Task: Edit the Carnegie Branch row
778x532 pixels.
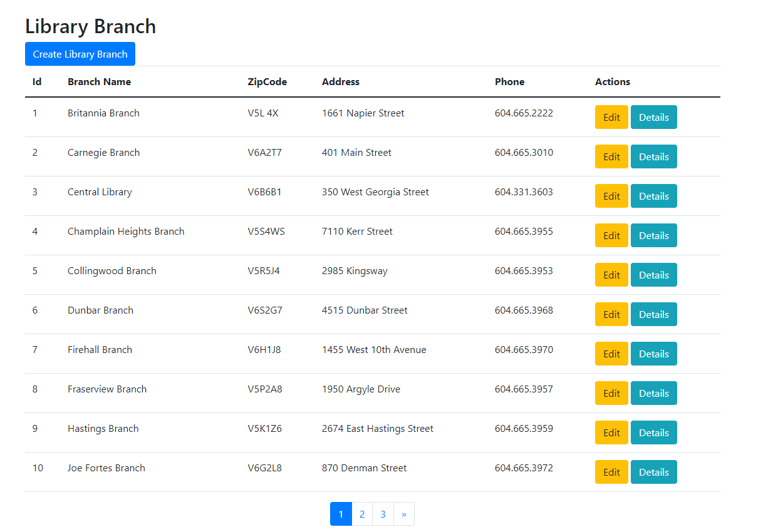Action: 611,156
